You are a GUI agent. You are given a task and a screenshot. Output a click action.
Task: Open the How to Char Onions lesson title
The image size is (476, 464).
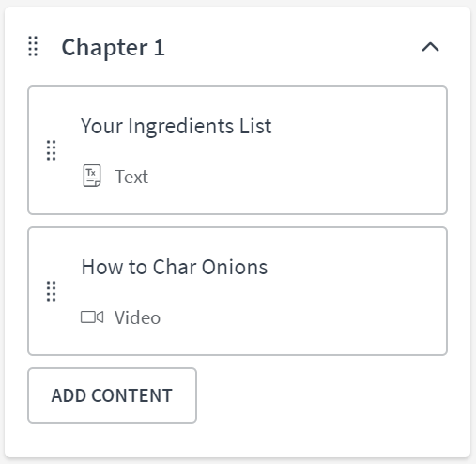tap(175, 267)
